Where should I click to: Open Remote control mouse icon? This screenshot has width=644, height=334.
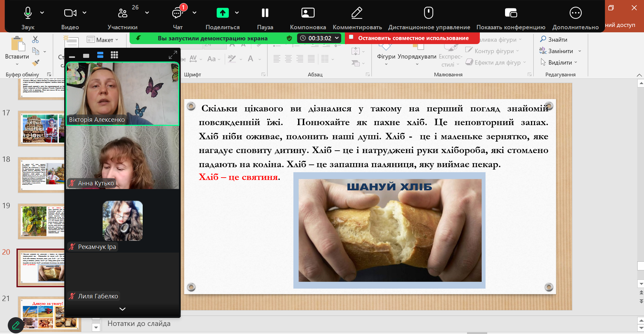pyautogui.click(x=428, y=13)
